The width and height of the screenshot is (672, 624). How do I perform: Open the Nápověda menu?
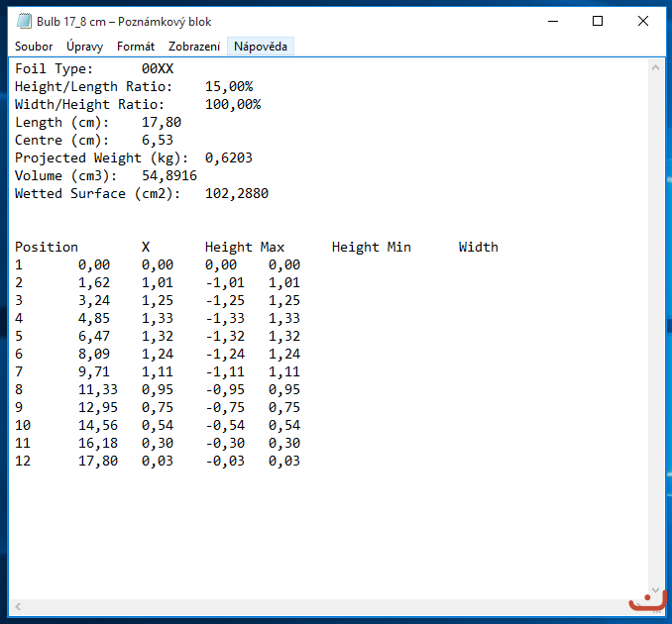pos(261,47)
